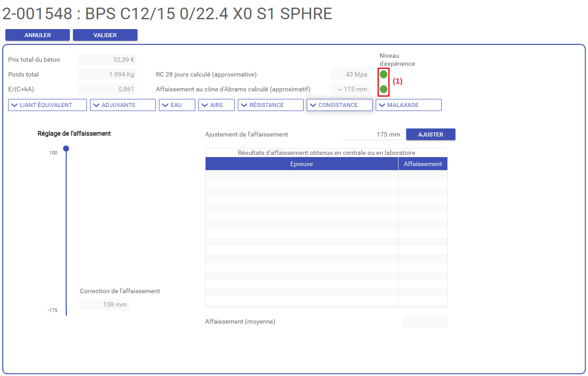The image size is (588, 376).
Task: Click the Affaissement column header
Action: click(423, 164)
